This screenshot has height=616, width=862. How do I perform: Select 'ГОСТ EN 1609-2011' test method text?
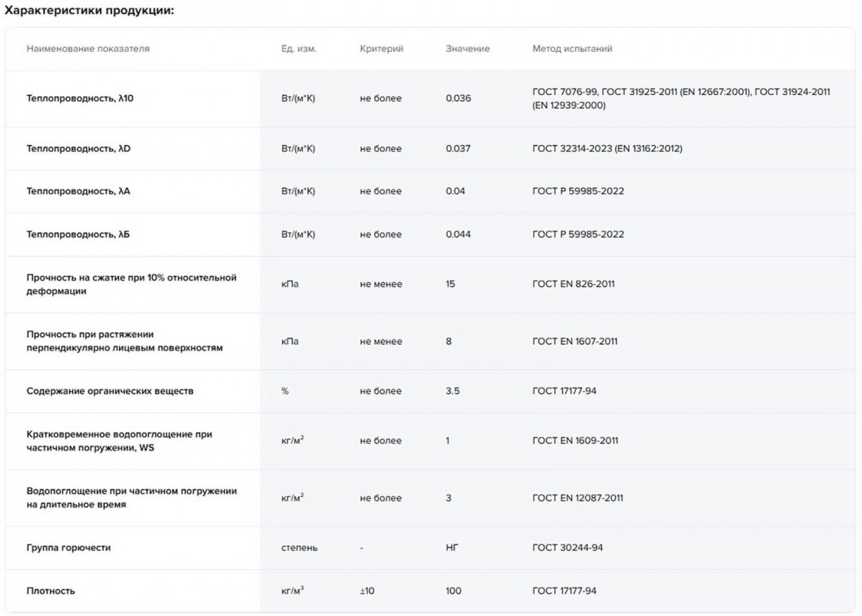[x=575, y=440]
